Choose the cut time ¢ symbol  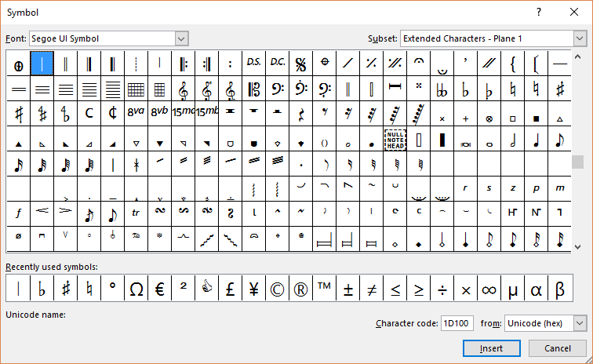pos(112,114)
